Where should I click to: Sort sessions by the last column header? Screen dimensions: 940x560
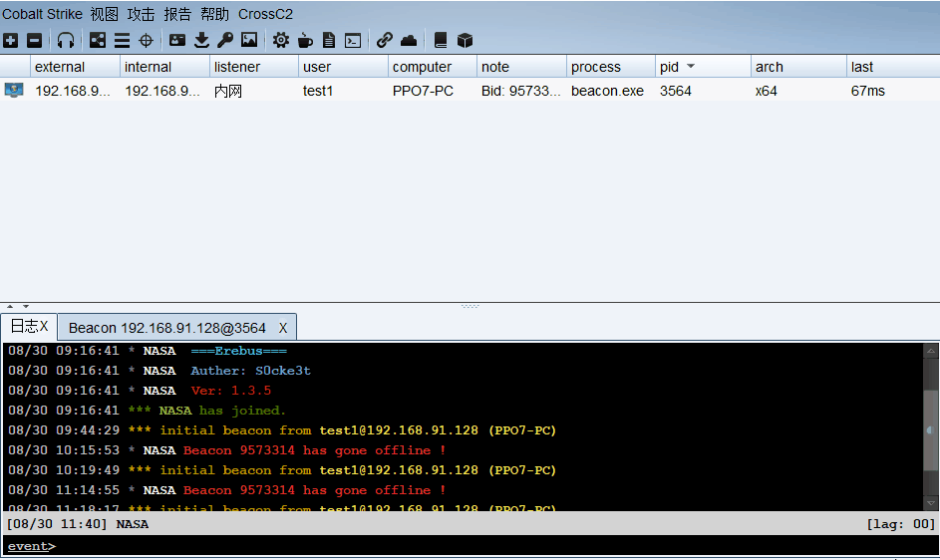[893, 67]
